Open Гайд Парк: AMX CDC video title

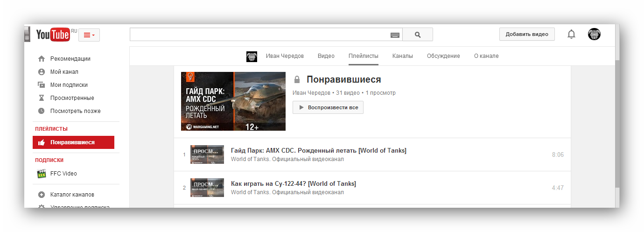(x=319, y=150)
